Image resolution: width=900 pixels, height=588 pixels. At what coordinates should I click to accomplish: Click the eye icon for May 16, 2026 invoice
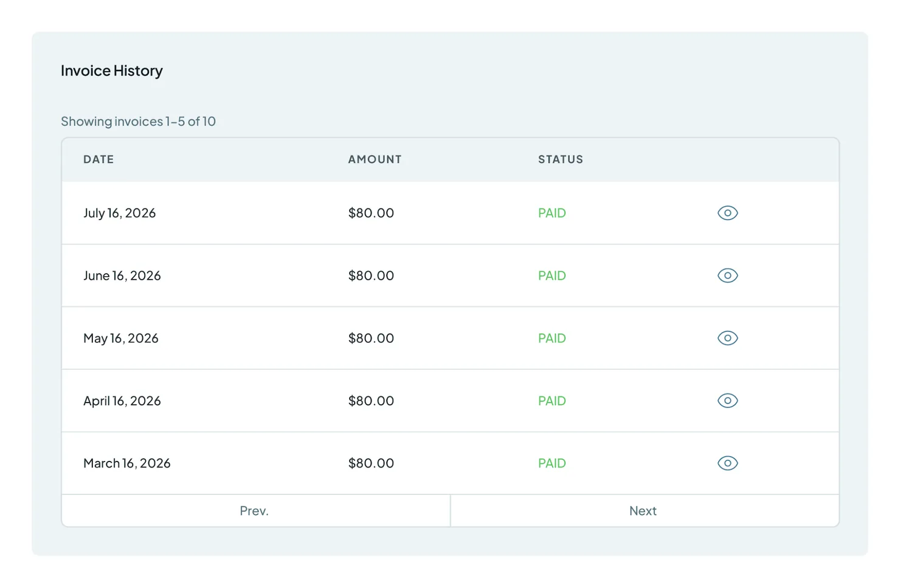coord(727,338)
